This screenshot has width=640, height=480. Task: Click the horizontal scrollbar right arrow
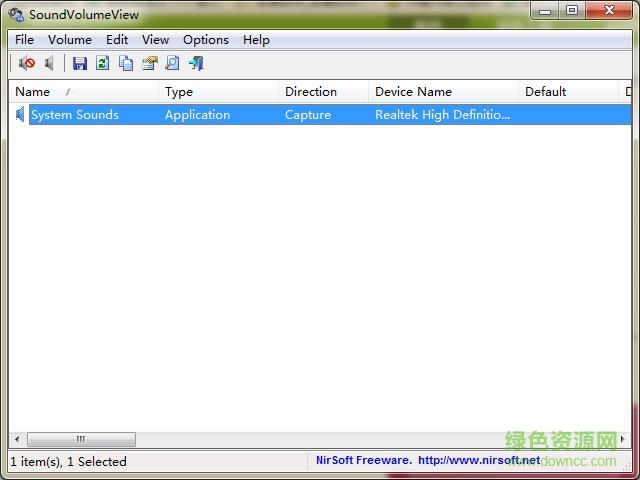click(622, 440)
